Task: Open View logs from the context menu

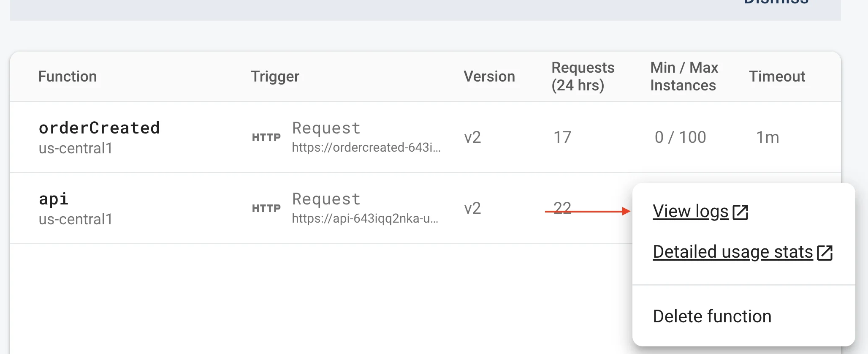Action: pyautogui.click(x=691, y=211)
